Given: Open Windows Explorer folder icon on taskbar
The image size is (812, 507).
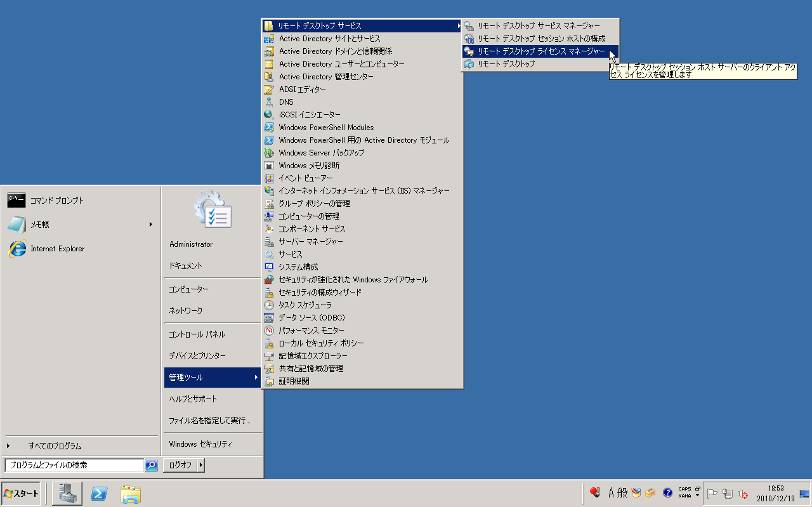Looking at the screenshot, I should tap(131, 494).
